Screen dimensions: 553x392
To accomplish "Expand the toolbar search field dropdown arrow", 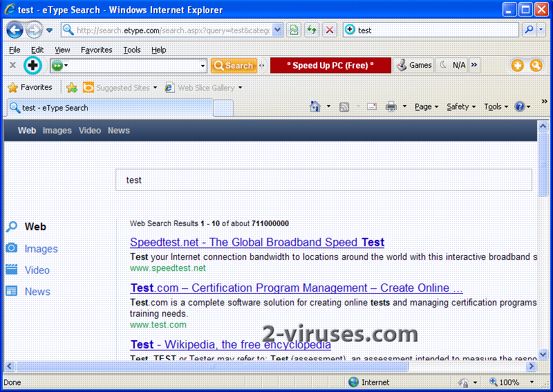I will (x=203, y=66).
